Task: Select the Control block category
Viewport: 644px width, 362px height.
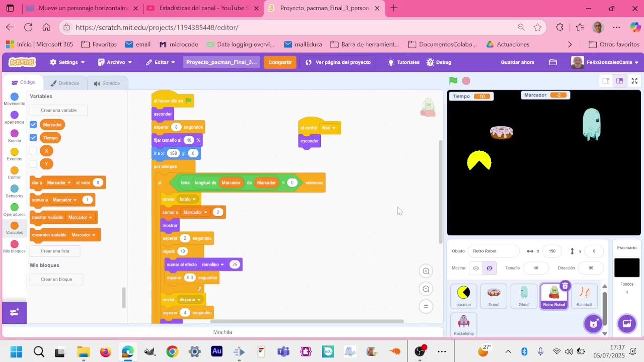Action: pos(15,173)
